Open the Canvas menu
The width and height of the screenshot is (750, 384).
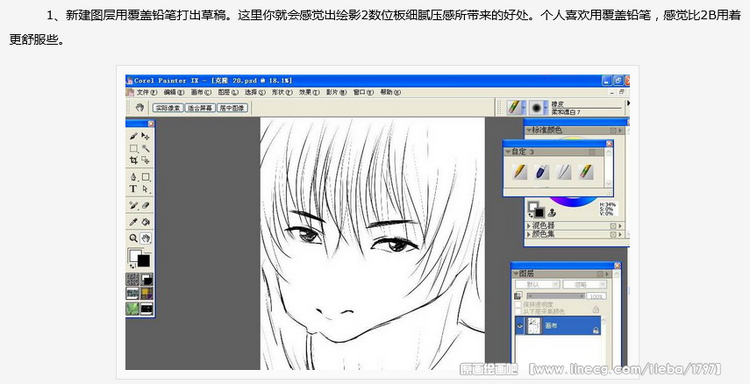[201, 92]
